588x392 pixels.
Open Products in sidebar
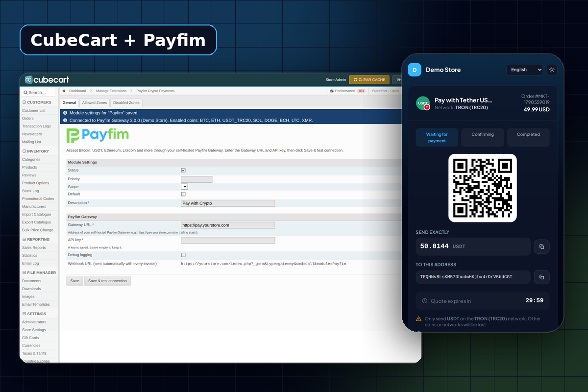29,168
